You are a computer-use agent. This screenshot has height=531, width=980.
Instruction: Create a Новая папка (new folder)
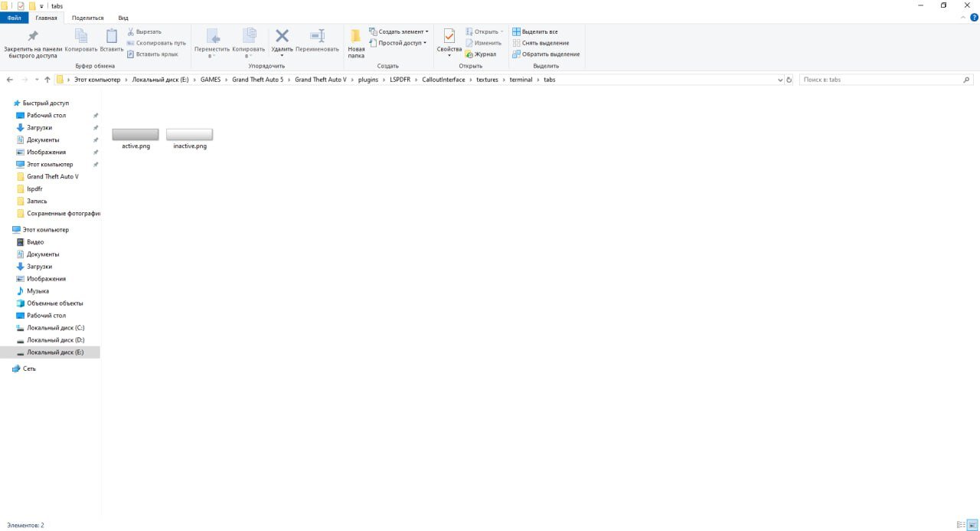(x=356, y=43)
